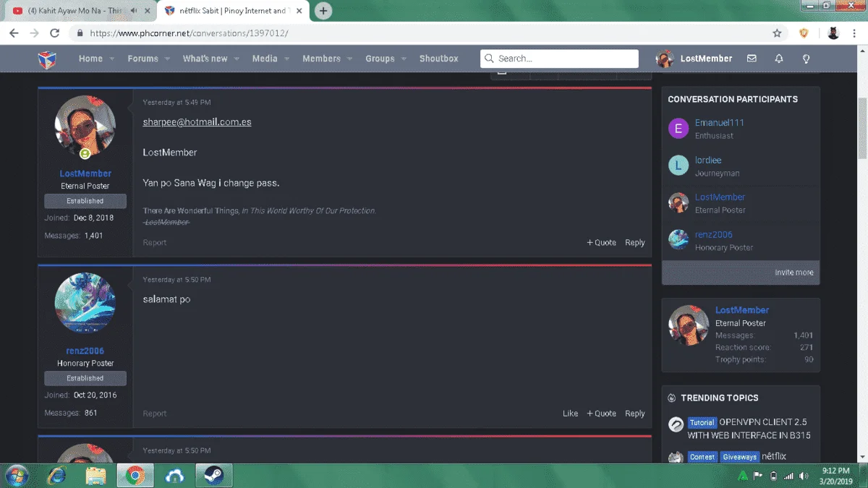Click the volume tray icon
The width and height of the screenshot is (868, 488).
tap(804, 476)
